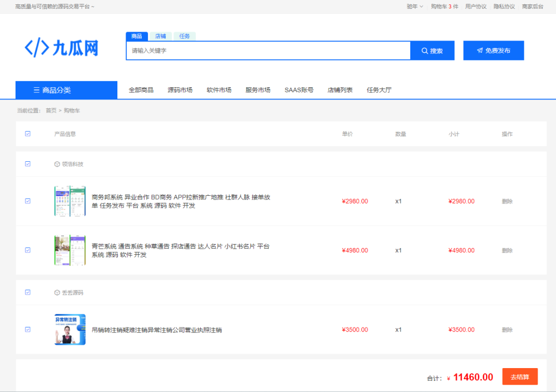Screen dimensions: 556x392
Task: Expand the 驰年 user dropdown
Action: tap(415, 7)
